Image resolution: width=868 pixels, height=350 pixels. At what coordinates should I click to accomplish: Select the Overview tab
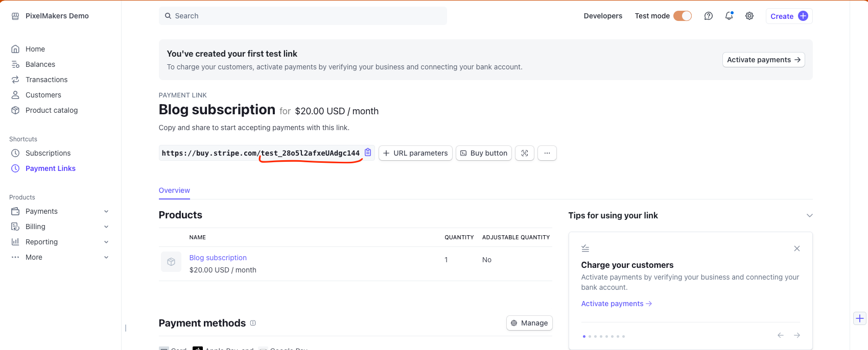pos(174,190)
